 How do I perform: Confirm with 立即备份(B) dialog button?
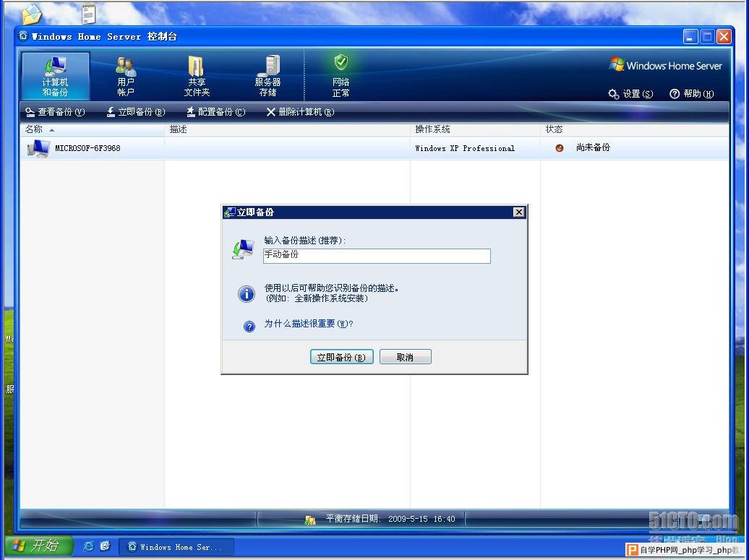click(x=341, y=357)
